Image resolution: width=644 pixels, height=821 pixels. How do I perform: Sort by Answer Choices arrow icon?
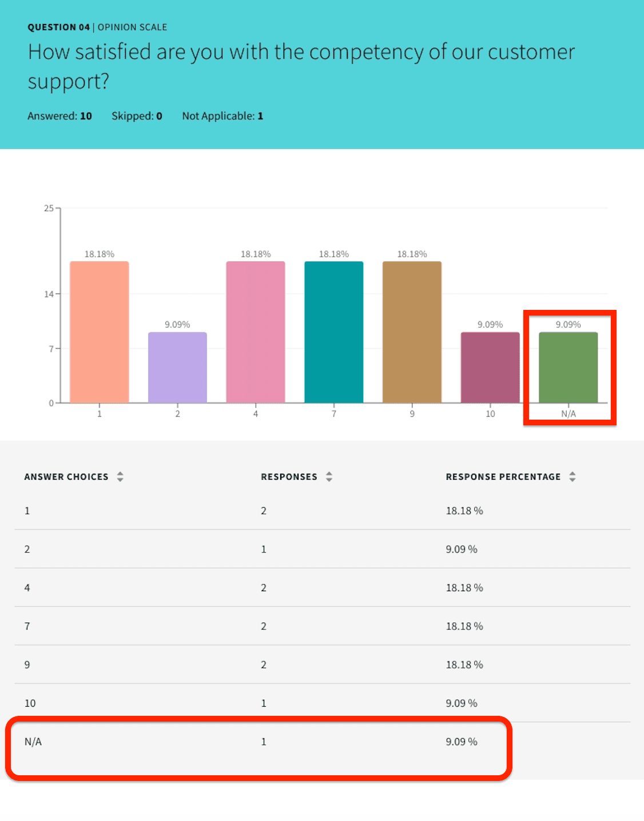pyautogui.click(x=120, y=477)
